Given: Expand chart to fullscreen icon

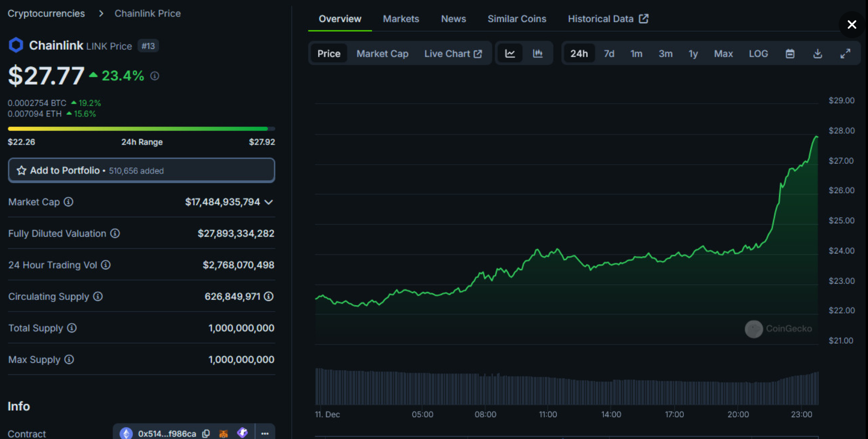Looking at the screenshot, I should click(x=845, y=54).
